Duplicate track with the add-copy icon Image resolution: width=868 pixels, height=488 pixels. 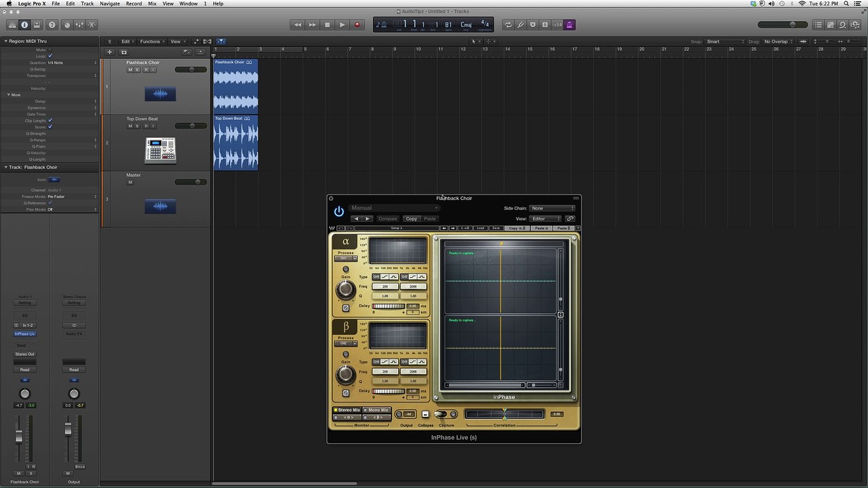[x=123, y=52]
